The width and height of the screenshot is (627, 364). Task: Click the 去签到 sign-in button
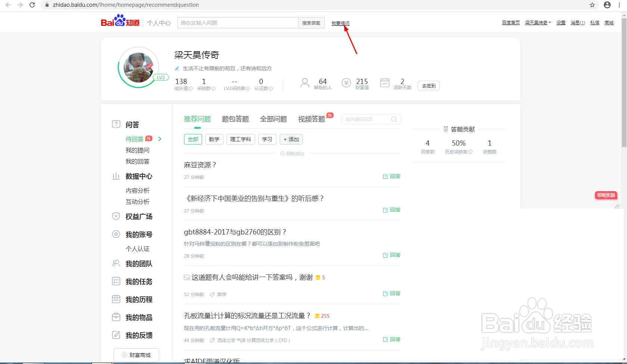click(428, 85)
